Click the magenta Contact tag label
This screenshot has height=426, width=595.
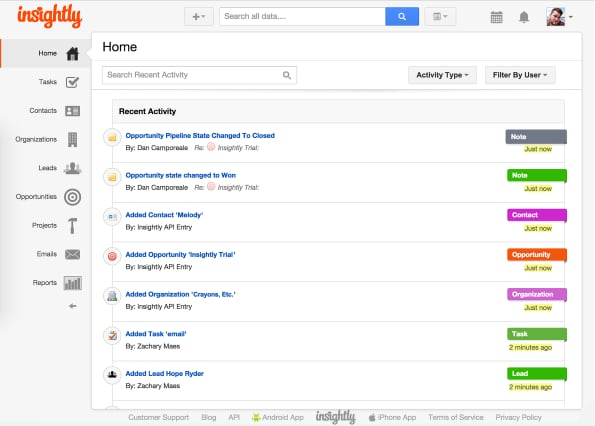coord(537,215)
